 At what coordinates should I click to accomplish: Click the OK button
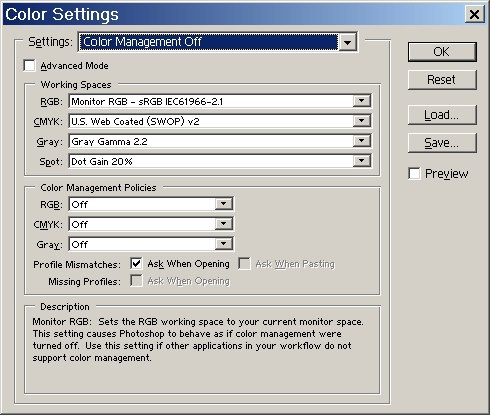tap(442, 52)
